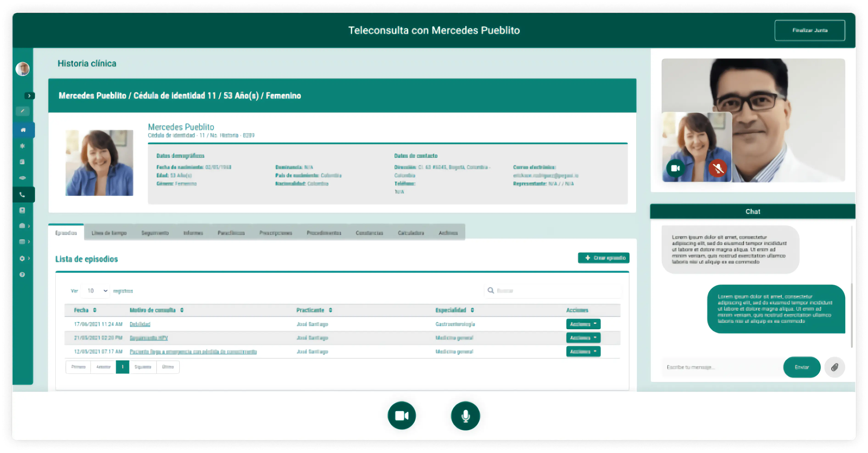Open the consultation reason link for the 12/05/2021 episode
The width and height of the screenshot is (868, 453).
193,351
